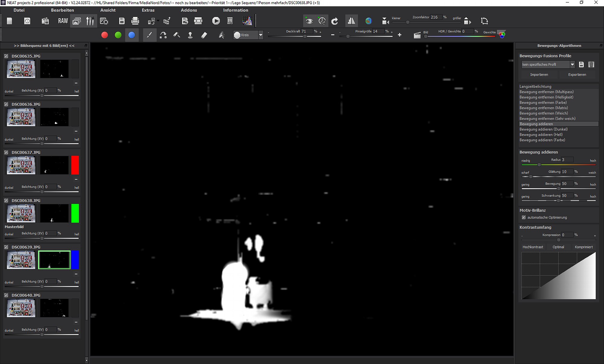The height and width of the screenshot is (364, 604).
Task: Open dropdown arrow next to batch icon
Action: 158,21
